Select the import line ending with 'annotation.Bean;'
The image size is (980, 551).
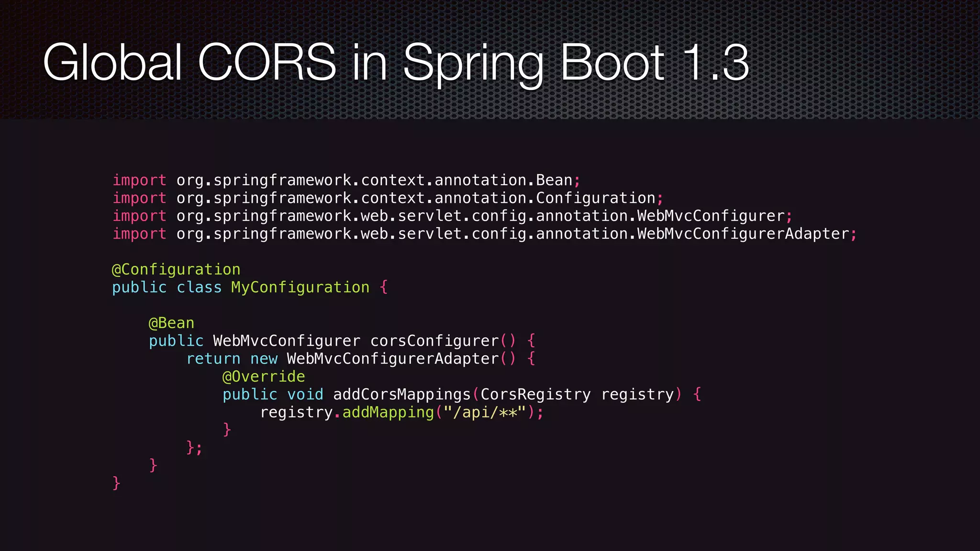point(346,180)
